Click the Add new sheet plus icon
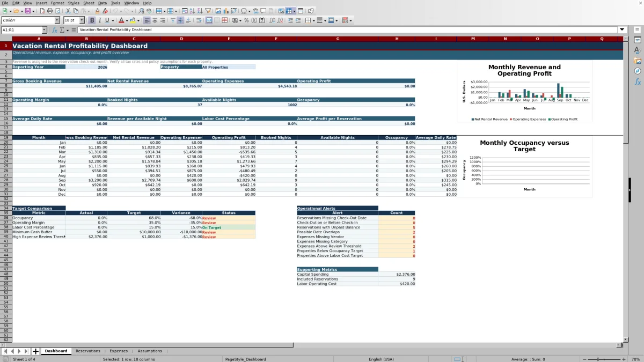Viewport: 644px width, 362px height. coord(35,351)
